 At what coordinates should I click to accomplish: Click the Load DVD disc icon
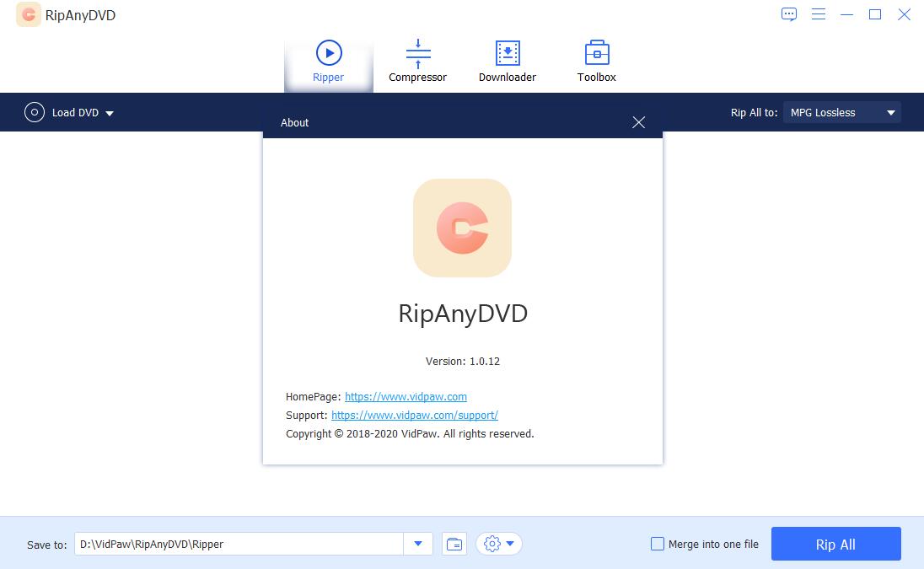35,112
